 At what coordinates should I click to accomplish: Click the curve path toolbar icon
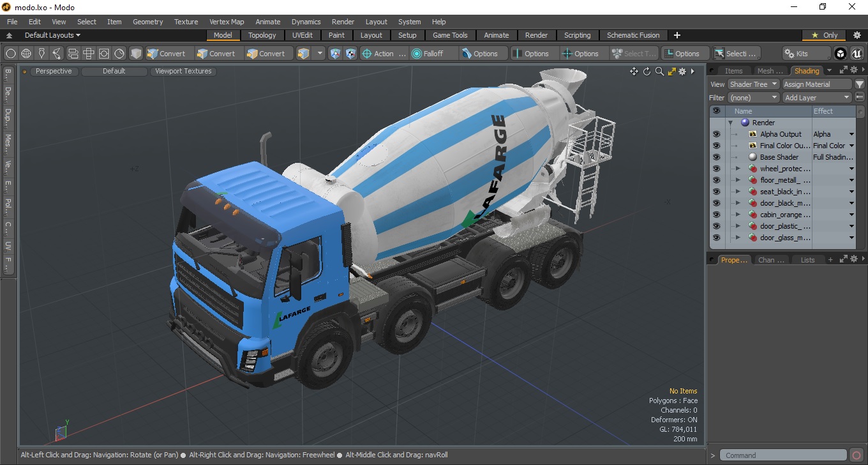pyautogui.click(x=57, y=54)
